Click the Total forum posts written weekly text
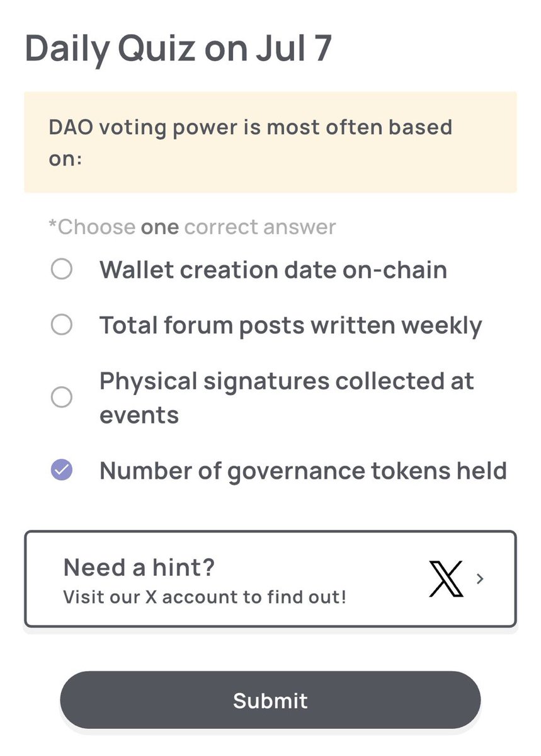 point(290,326)
